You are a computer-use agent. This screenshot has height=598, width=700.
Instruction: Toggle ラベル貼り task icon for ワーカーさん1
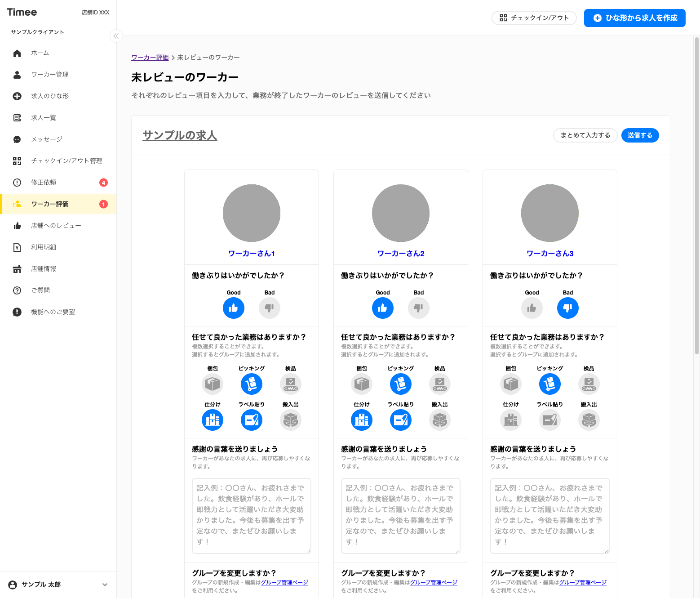click(252, 420)
